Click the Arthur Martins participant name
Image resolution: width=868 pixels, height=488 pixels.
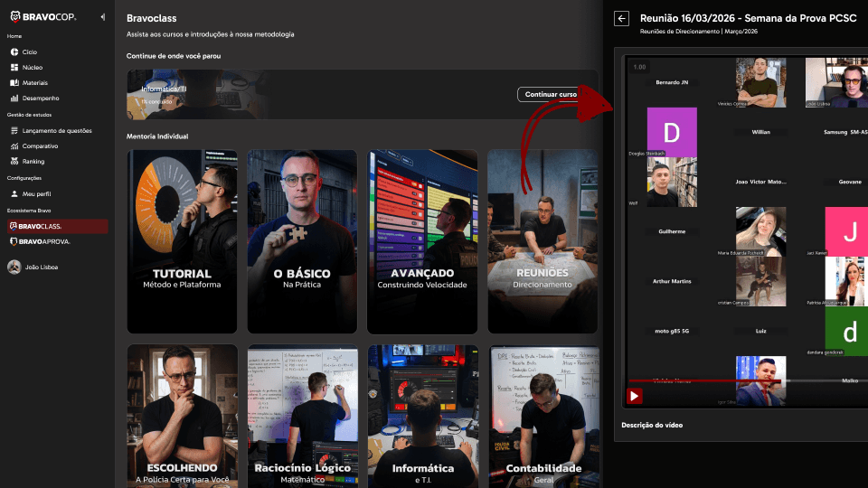pos(672,282)
